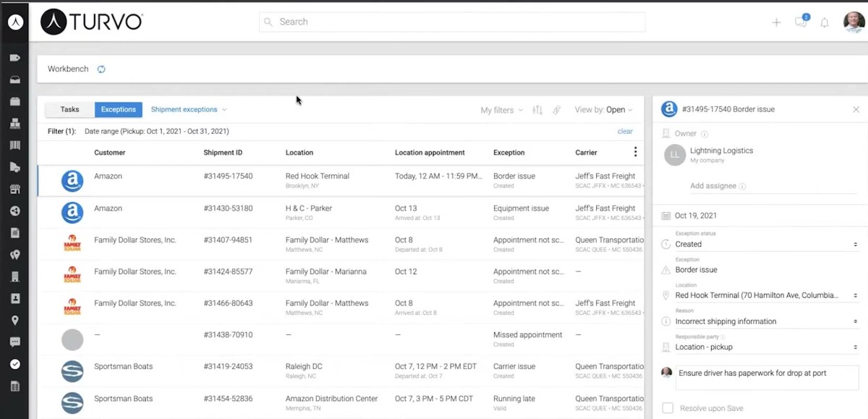Switch to the Tasks tab
The image size is (868, 419).
coord(69,110)
